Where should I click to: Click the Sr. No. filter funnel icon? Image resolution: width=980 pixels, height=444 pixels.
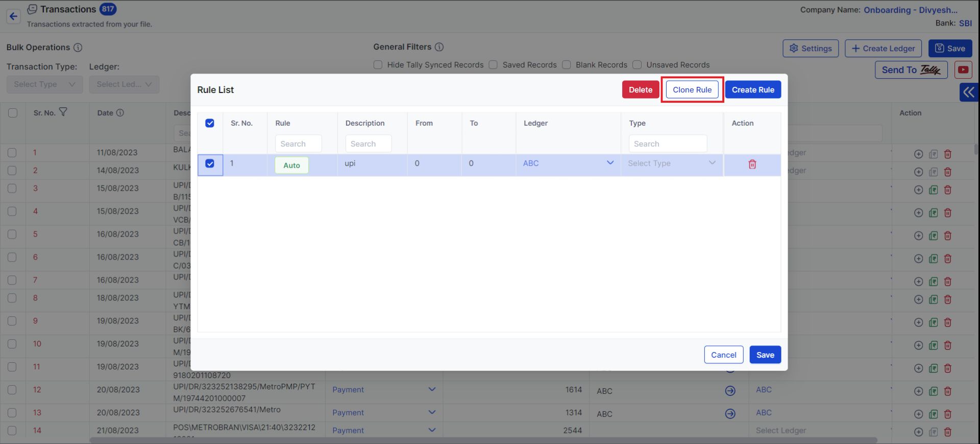point(63,112)
